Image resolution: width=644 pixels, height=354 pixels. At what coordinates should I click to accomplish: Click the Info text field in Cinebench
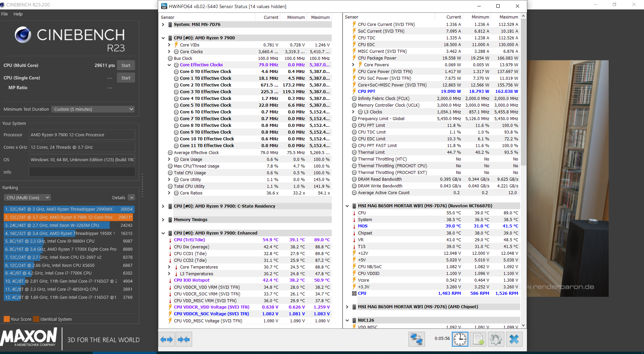coord(82,172)
